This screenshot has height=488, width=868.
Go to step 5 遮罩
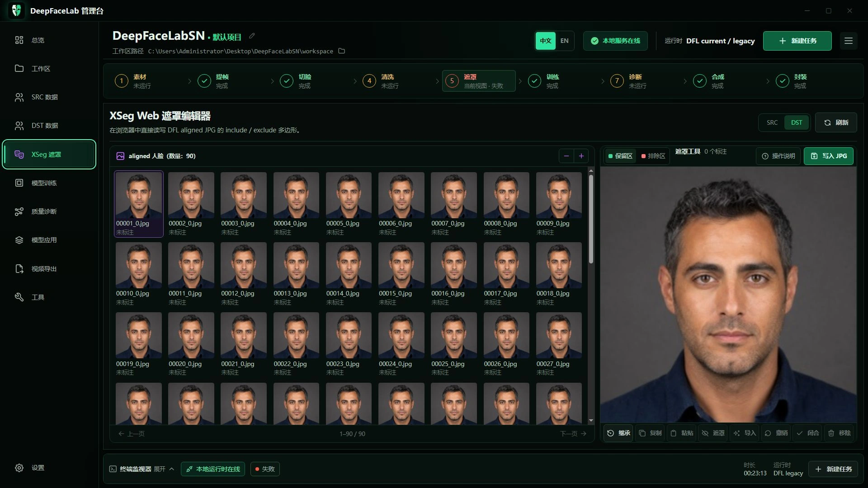[479, 81]
